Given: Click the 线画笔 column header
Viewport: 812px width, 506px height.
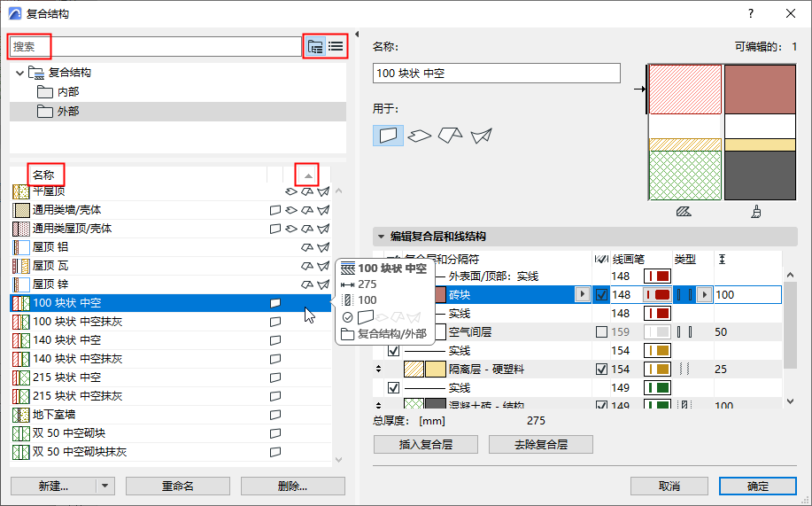Looking at the screenshot, I should click(629, 260).
